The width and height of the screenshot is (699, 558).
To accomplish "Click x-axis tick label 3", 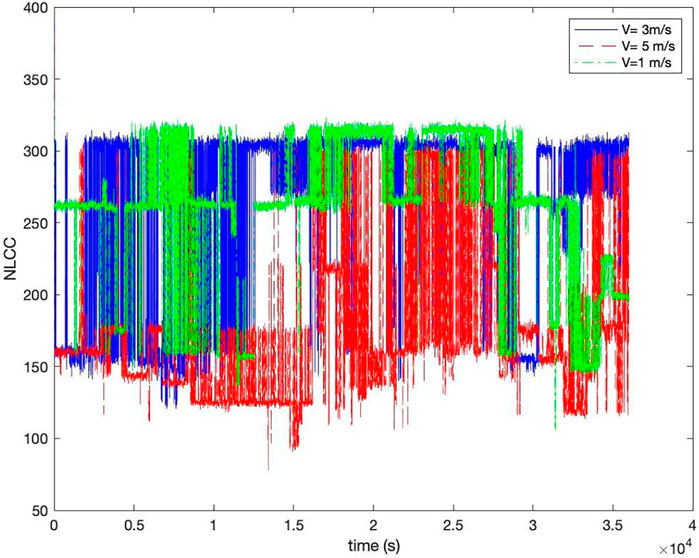I will point(533,525).
